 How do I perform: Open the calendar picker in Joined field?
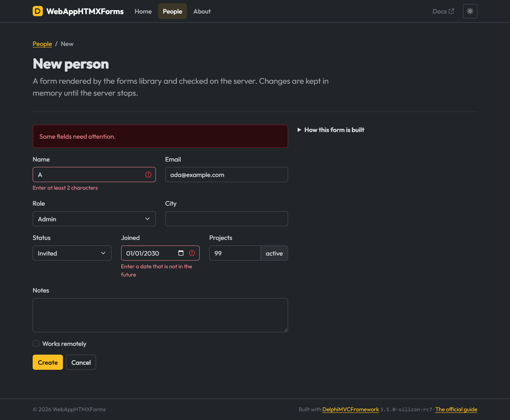tap(181, 253)
